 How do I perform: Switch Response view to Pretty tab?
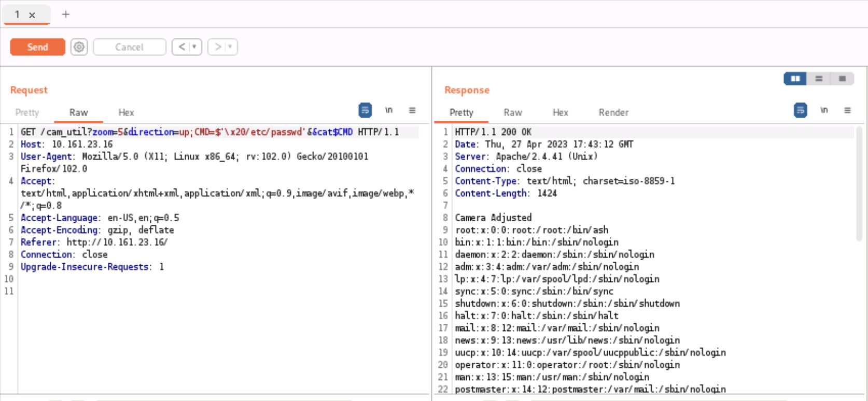click(461, 112)
